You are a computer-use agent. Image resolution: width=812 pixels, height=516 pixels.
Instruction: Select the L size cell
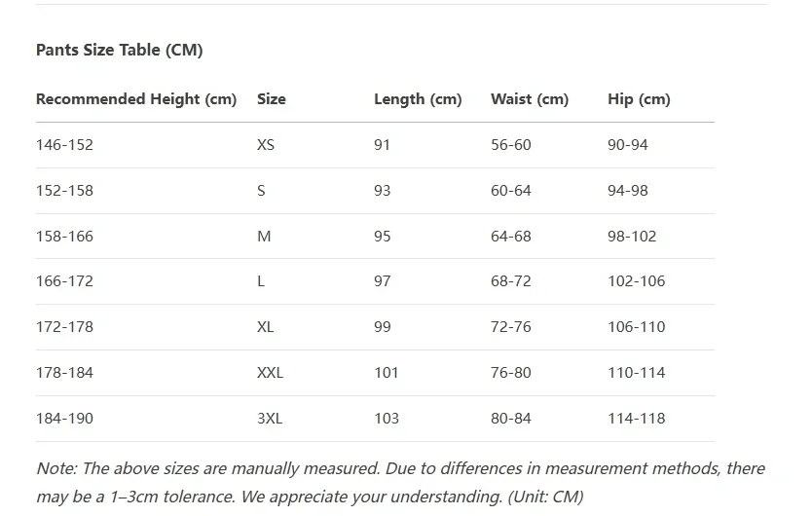coord(261,281)
